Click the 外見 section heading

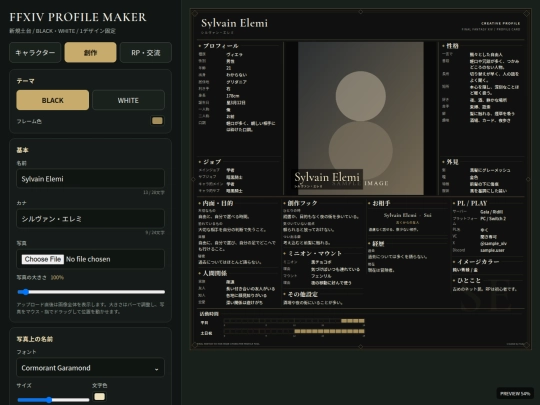(x=452, y=162)
